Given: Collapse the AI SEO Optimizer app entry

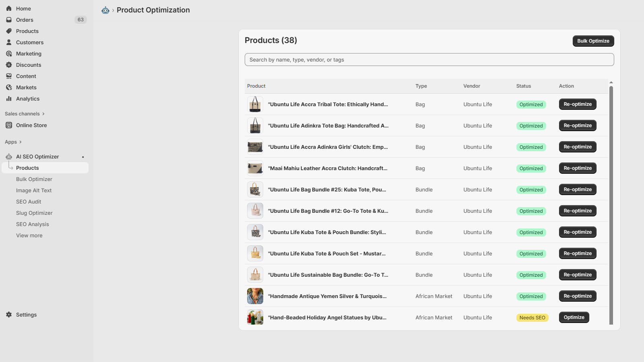Looking at the screenshot, I should [37, 156].
